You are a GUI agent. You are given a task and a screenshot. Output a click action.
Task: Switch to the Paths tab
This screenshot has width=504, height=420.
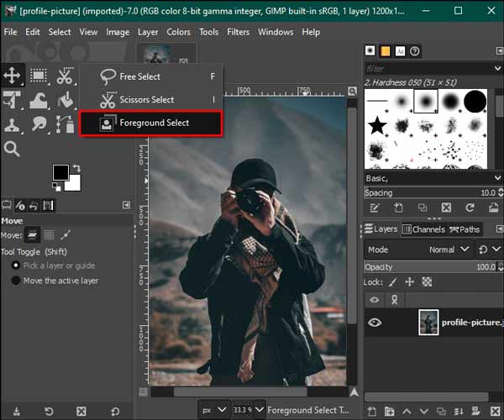pyautogui.click(x=465, y=228)
